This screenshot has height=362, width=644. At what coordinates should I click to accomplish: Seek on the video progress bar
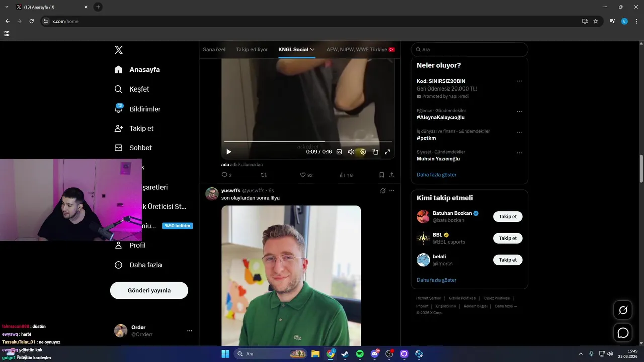point(308,142)
